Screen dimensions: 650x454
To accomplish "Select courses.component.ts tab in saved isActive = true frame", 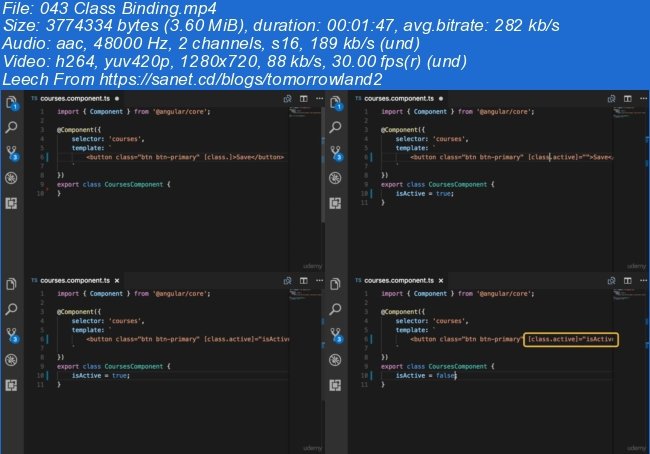I will pyautogui.click(x=75, y=281).
